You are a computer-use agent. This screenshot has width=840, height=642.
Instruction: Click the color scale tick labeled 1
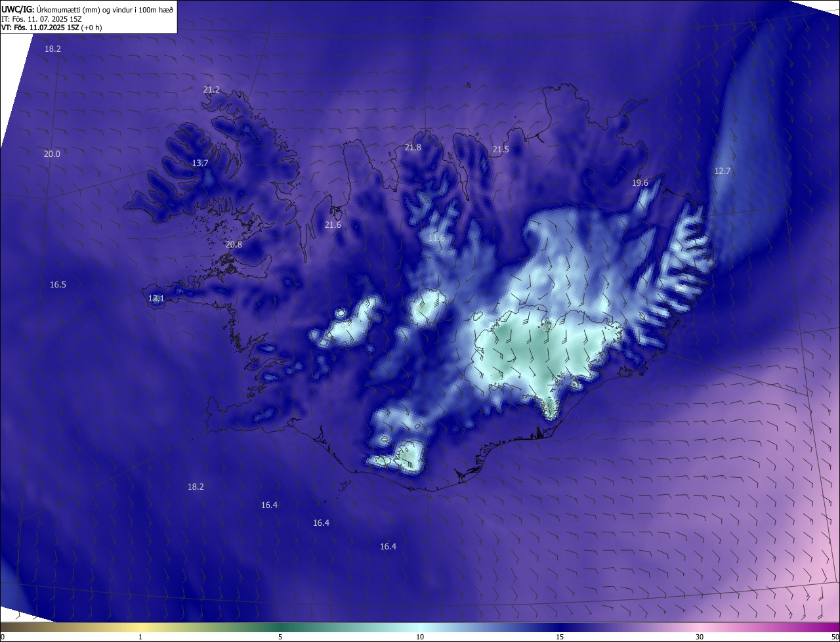140,637
